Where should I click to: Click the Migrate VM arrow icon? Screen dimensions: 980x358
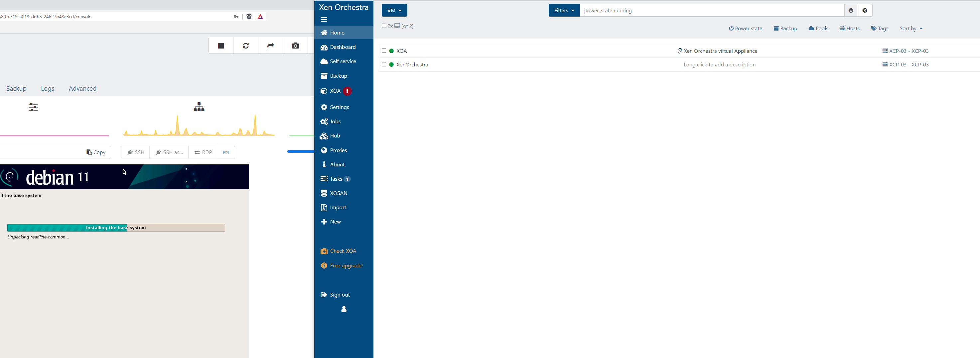pyautogui.click(x=270, y=45)
